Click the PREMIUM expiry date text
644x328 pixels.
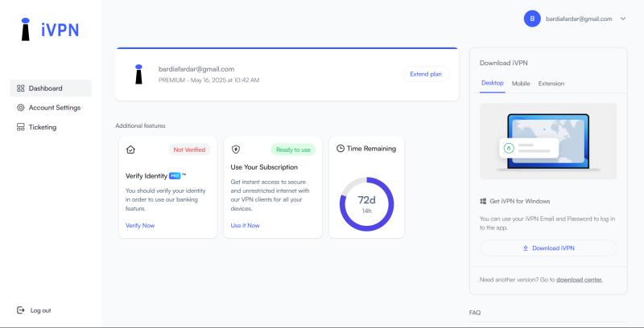(x=208, y=80)
